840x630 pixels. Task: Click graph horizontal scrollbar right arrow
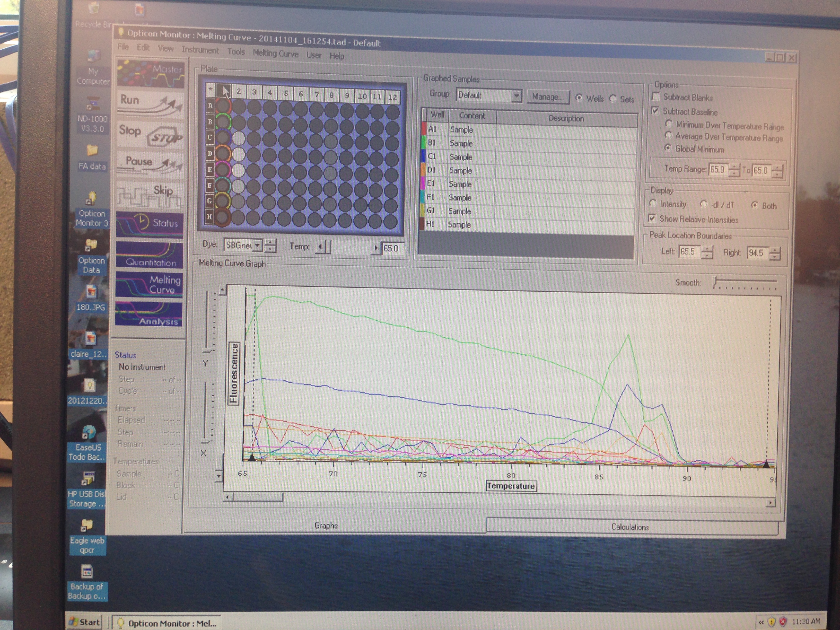pyautogui.click(x=770, y=502)
